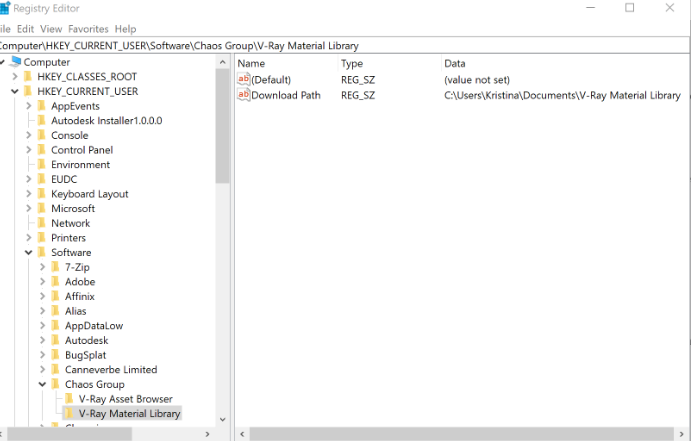Select the Alias key label
693x441 pixels.
(76, 311)
